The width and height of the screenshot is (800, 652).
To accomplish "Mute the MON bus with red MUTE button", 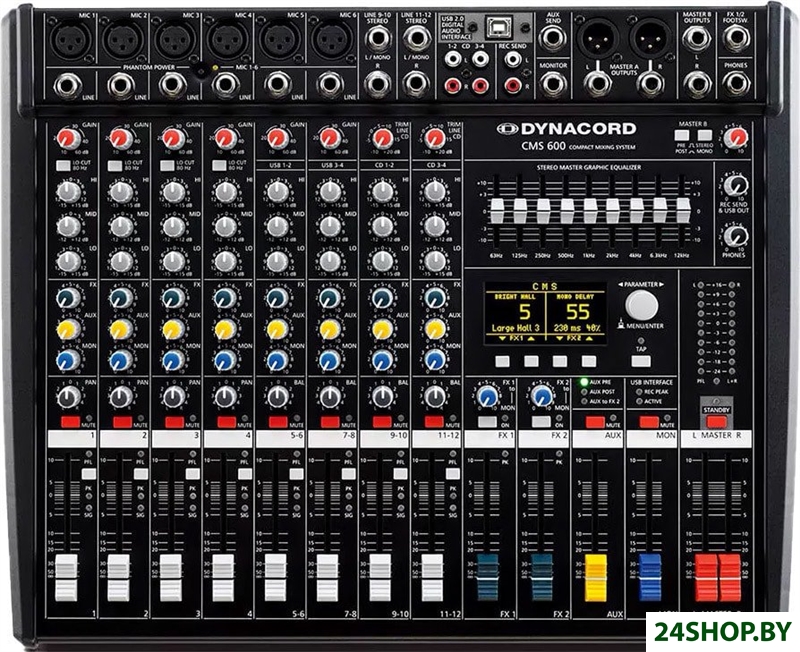I will pyautogui.click(x=649, y=422).
